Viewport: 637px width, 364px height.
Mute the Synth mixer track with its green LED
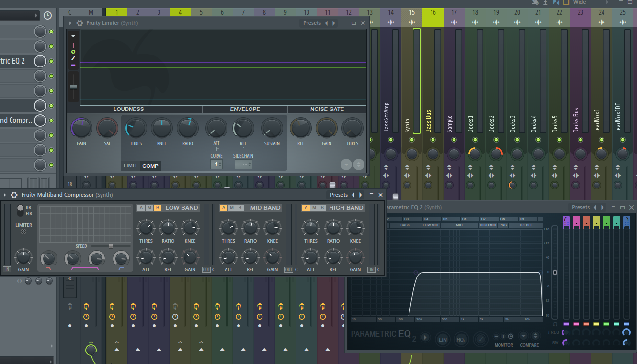click(412, 140)
